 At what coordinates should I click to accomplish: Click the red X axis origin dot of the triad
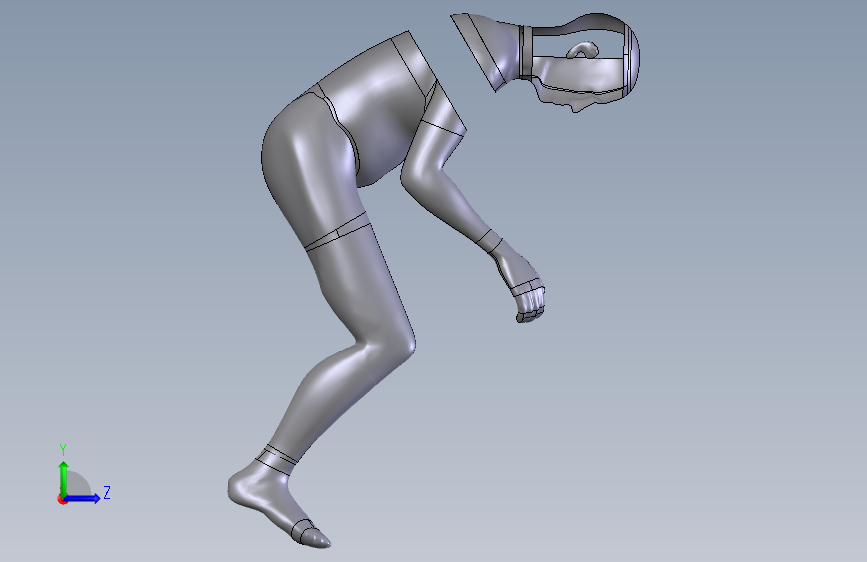click(62, 499)
